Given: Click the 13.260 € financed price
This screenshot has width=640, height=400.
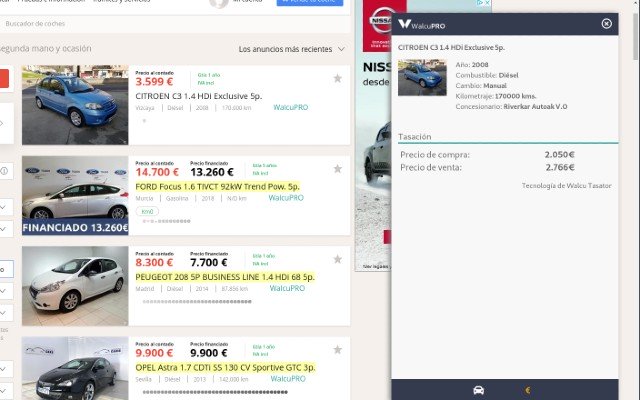Looking at the screenshot, I should (x=212, y=172).
